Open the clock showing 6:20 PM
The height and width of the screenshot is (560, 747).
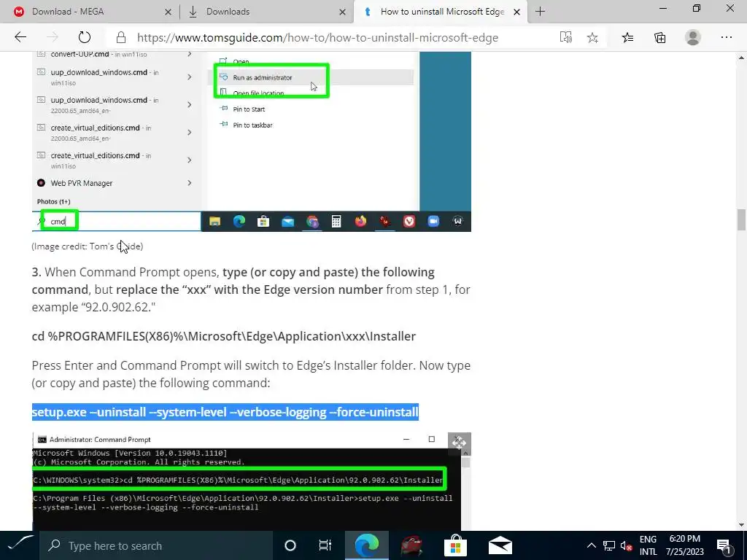(x=685, y=545)
